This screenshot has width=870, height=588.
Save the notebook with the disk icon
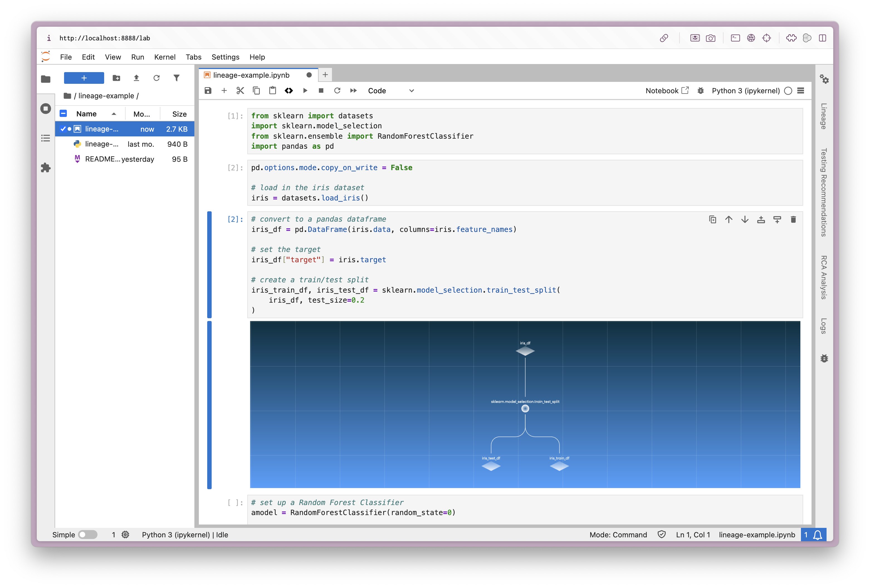click(x=208, y=90)
